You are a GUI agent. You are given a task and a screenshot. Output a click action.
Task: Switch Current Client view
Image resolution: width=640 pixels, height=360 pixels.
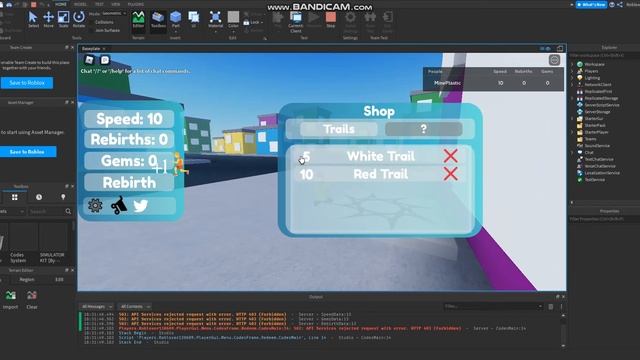[296, 22]
